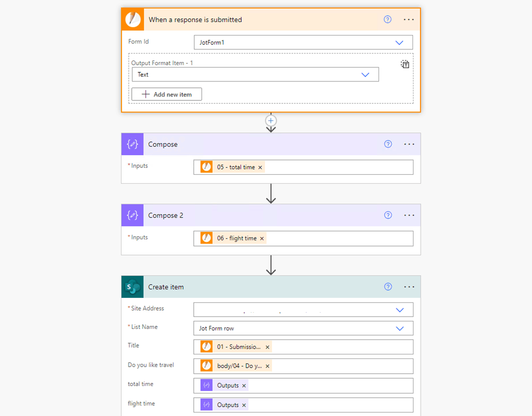Image resolution: width=532 pixels, height=416 pixels.
Task: Remove Outputs token from flight time field
Action: [244, 405]
